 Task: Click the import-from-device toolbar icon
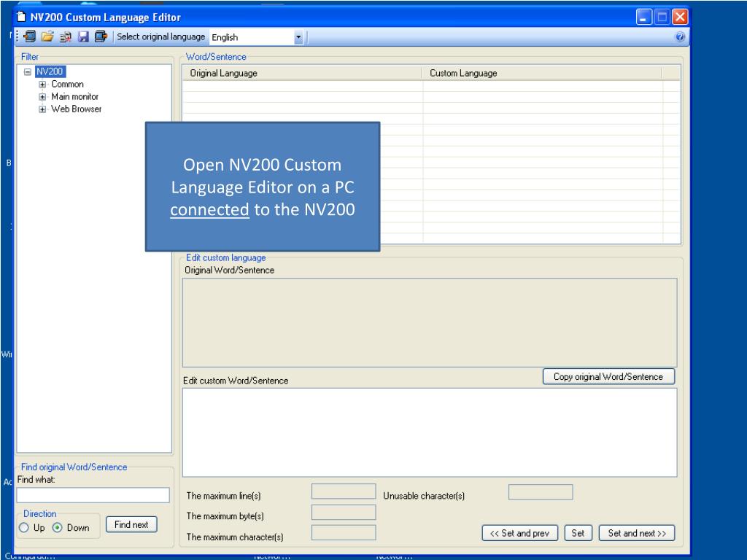[x=29, y=36]
